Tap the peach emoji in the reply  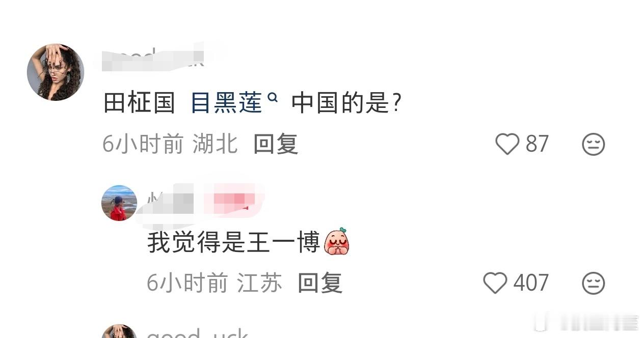point(337,241)
